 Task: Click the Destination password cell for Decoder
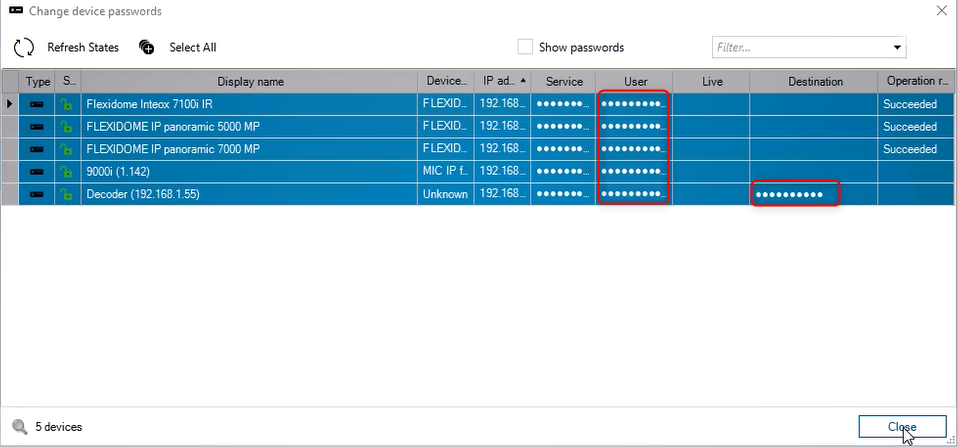pyautogui.click(x=814, y=194)
